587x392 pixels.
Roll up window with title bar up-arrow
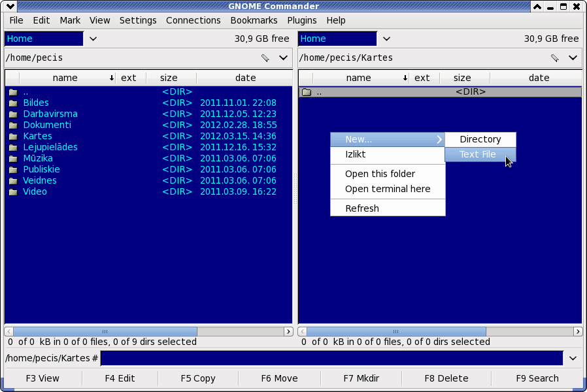coord(537,7)
